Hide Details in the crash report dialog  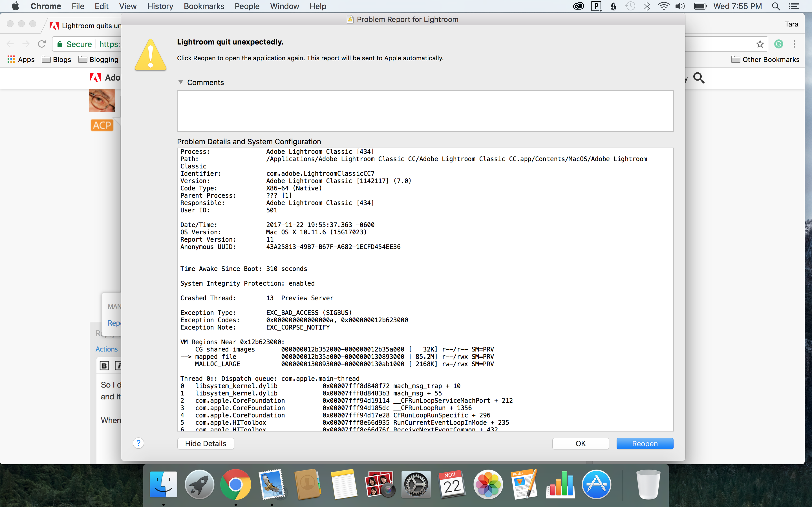[206, 443]
